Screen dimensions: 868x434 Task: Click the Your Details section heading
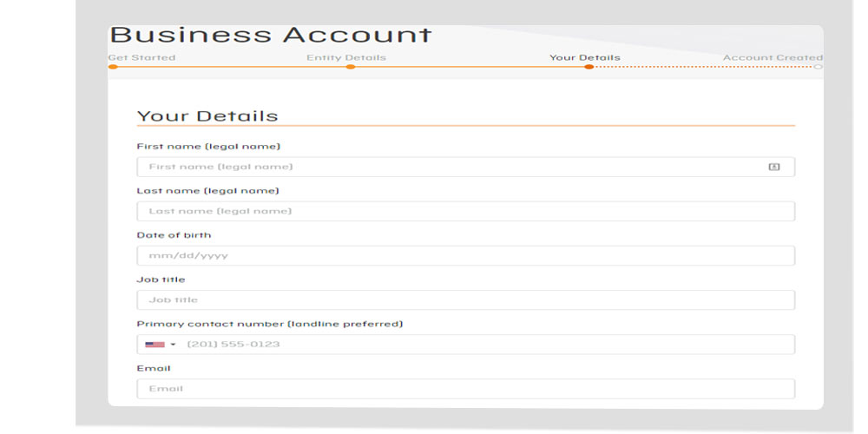coord(207,116)
